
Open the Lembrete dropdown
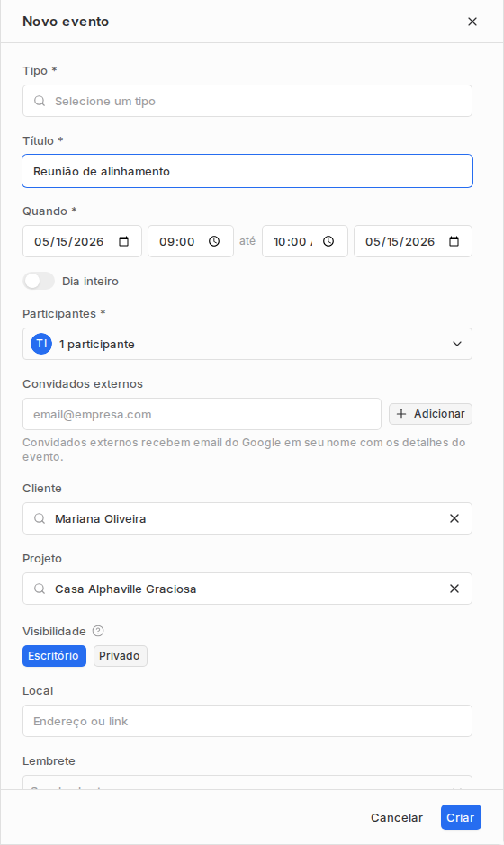click(247, 783)
